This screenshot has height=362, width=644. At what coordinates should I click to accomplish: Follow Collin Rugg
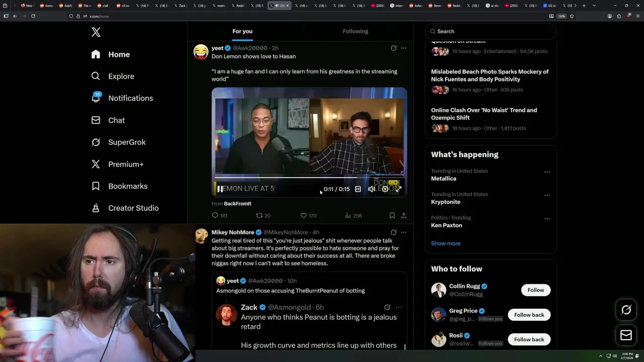[536, 290]
